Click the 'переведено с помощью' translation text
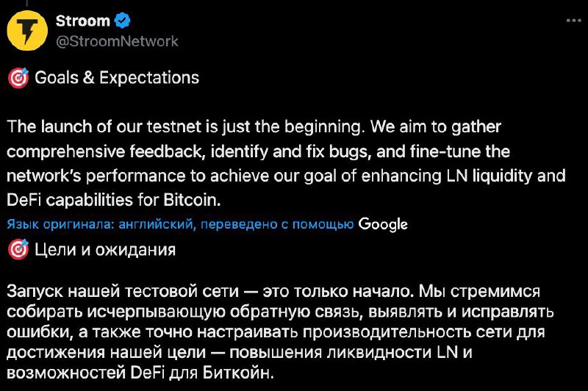 point(277,225)
